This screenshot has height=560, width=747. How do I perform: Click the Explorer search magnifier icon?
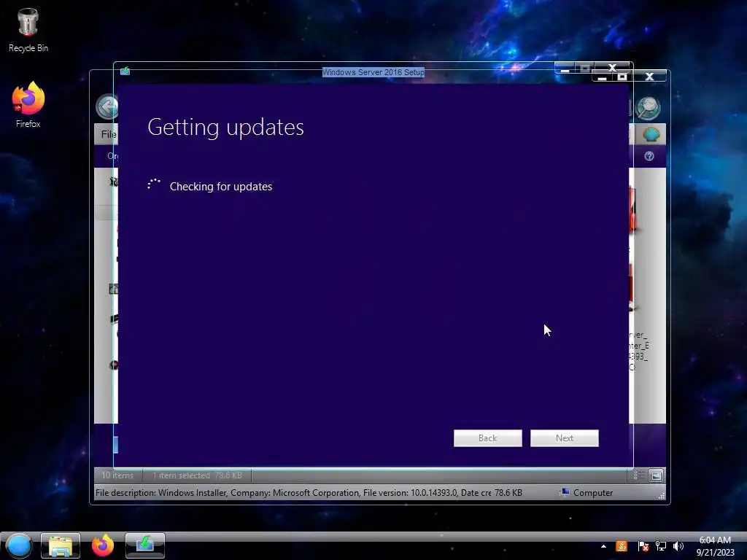click(649, 107)
